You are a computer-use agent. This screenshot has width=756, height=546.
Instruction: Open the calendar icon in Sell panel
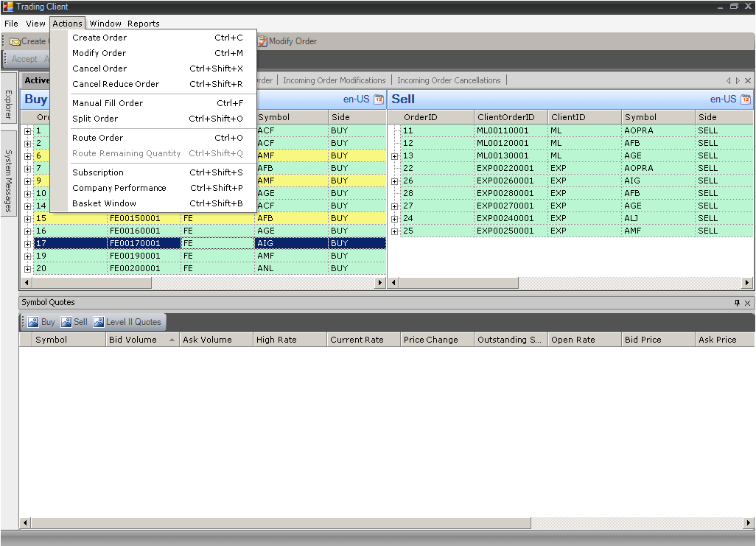[746, 99]
